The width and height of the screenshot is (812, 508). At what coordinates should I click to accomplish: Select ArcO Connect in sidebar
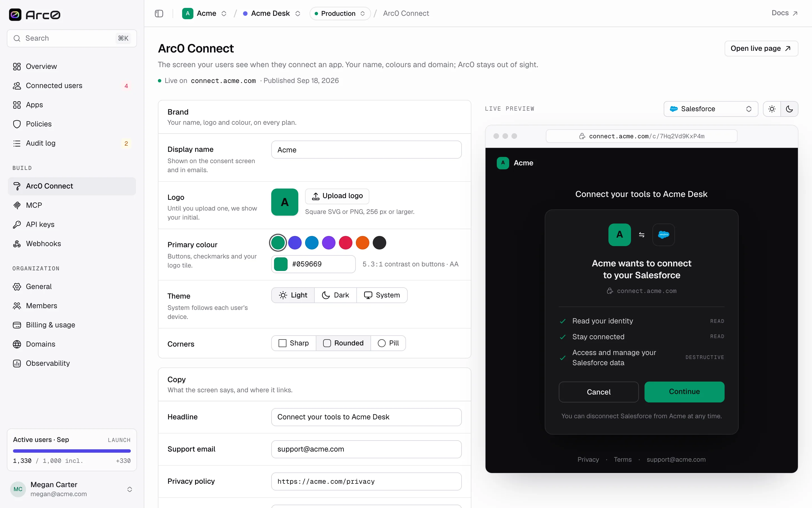click(x=72, y=186)
